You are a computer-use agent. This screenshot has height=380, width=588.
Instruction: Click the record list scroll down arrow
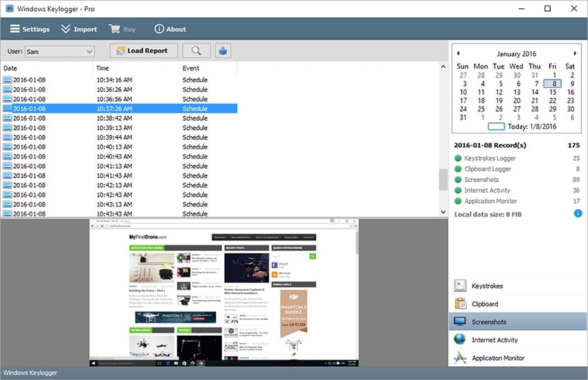(443, 212)
